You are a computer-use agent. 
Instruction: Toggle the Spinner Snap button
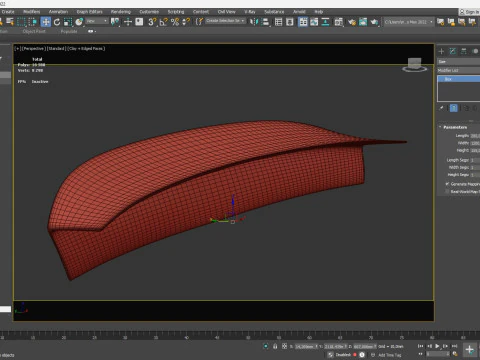point(186,22)
